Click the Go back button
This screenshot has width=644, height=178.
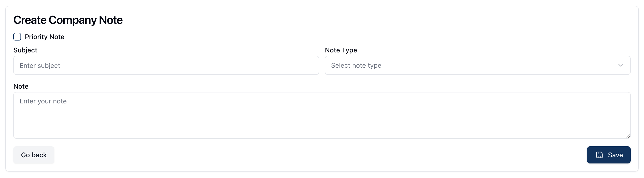point(34,155)
